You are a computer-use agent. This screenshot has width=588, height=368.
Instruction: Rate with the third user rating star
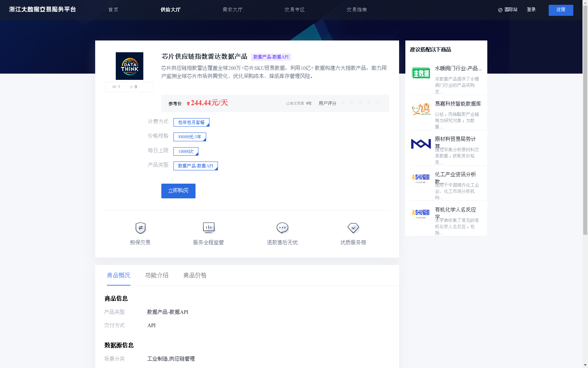point(360,103)
